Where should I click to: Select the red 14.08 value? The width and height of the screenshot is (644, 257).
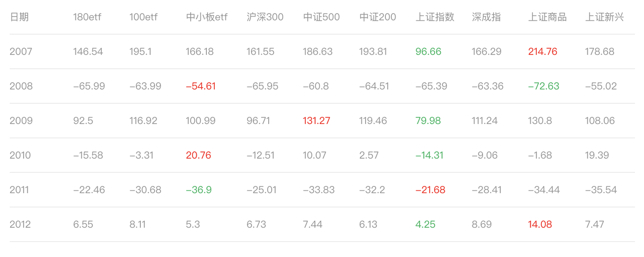click(540, 224)
